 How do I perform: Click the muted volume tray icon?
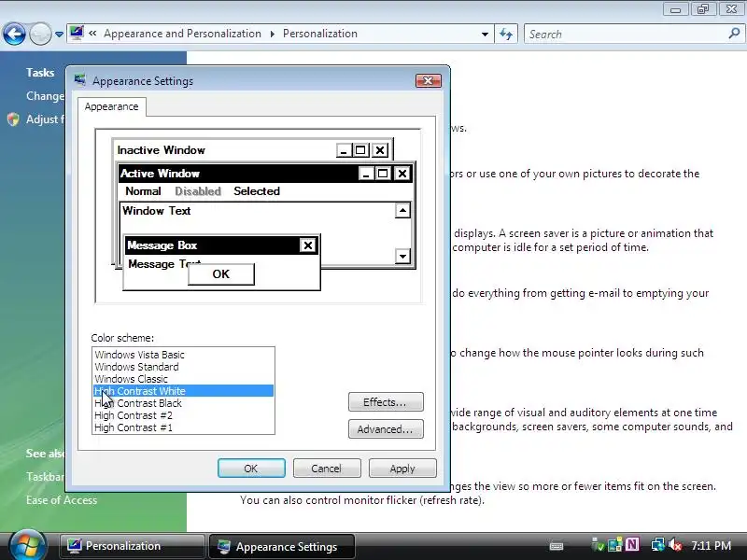point(675,544)
